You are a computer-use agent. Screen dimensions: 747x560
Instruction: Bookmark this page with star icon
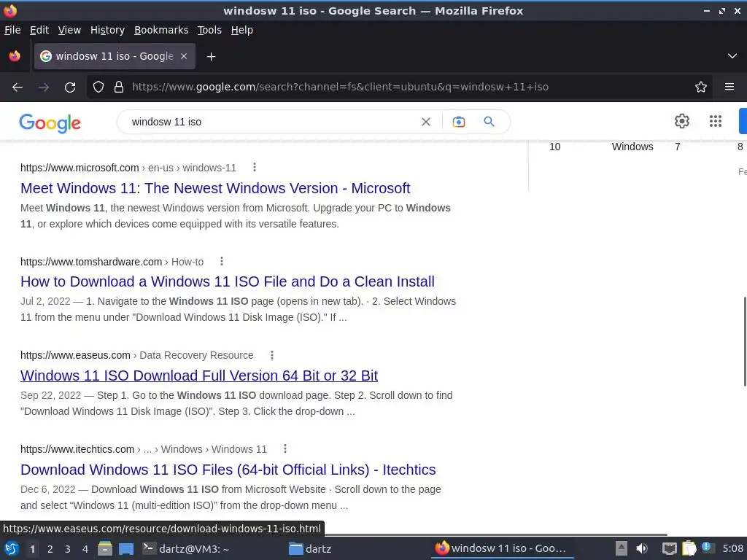click(701, 87)
